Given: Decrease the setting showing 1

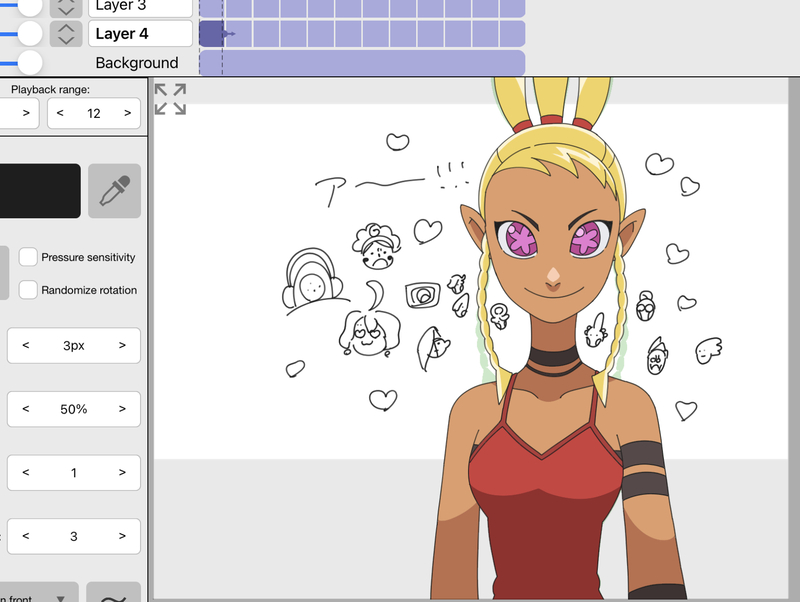Looking at the screenshot, I should [x=26, y=472].
